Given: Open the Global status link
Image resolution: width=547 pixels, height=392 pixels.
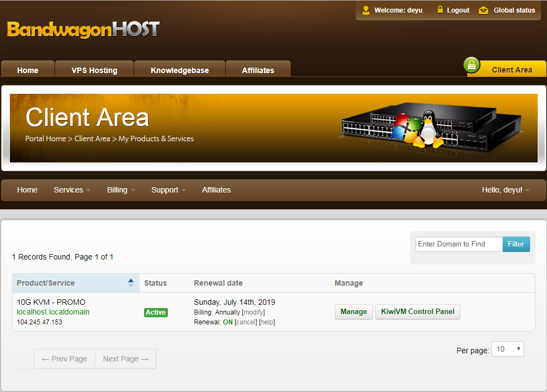Looking at the screenshot, I should (x=514, y=10).
